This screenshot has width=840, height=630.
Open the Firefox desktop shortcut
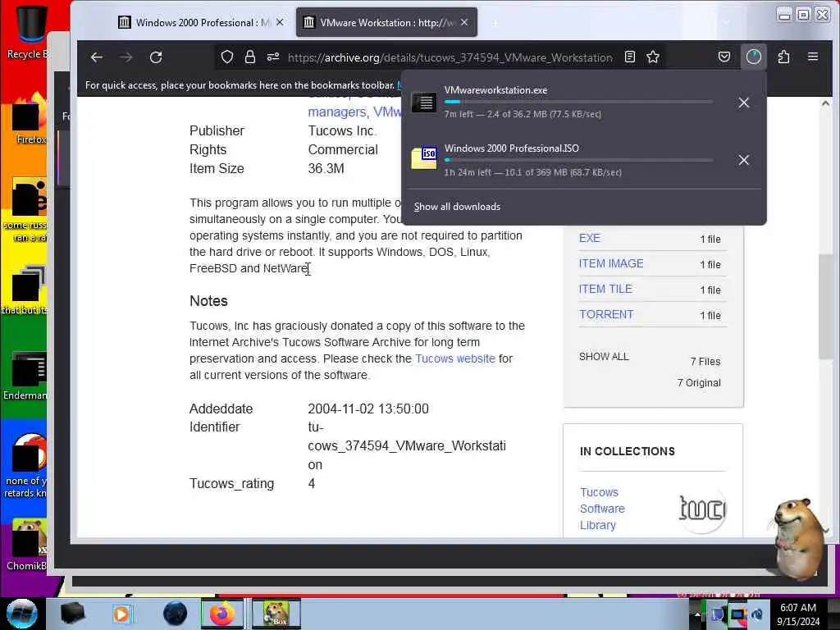tap(28, 119)
